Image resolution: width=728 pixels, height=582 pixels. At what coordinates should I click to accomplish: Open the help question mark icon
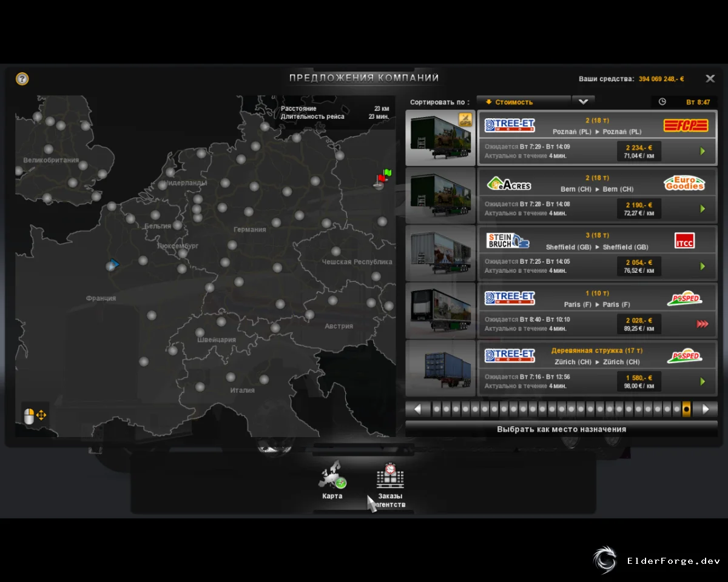click(22, 79)
